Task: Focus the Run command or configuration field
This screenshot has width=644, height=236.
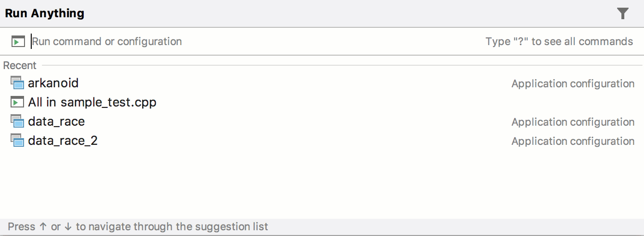Action: (240, 42)
